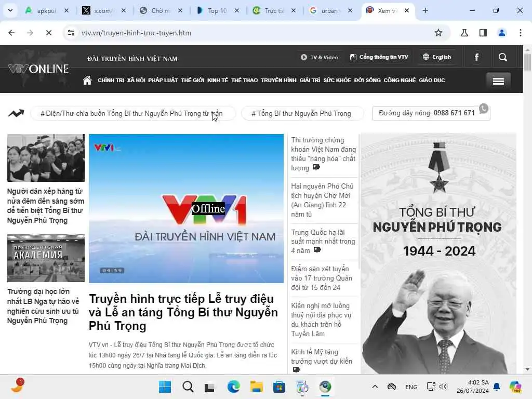Open a new browser tab
Viewport: 532px width, 399px height.
(425, 10)
